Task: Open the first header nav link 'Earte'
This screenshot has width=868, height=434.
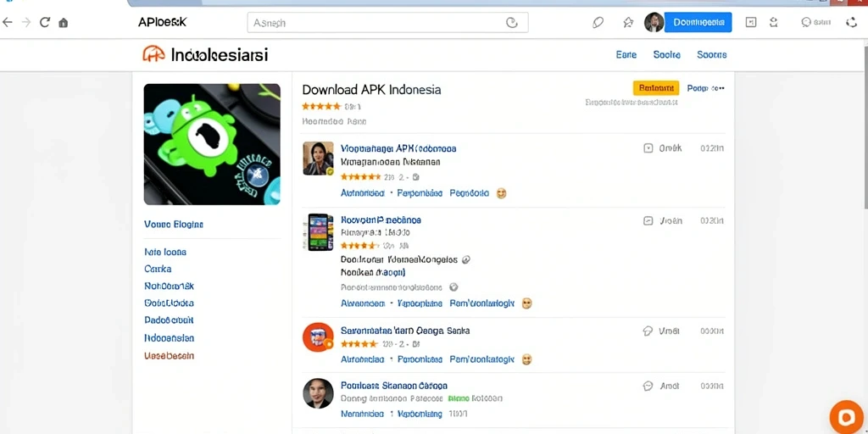Action: (x=626, y=55)
